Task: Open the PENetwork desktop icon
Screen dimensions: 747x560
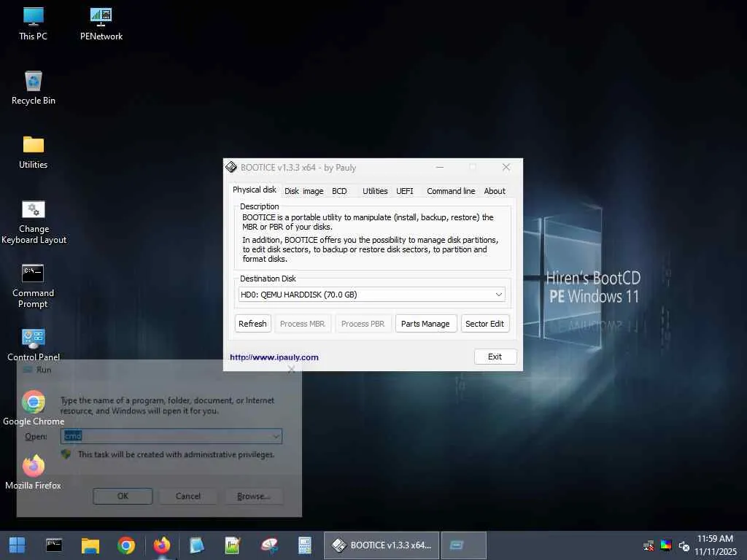Action: coord(101,24)
